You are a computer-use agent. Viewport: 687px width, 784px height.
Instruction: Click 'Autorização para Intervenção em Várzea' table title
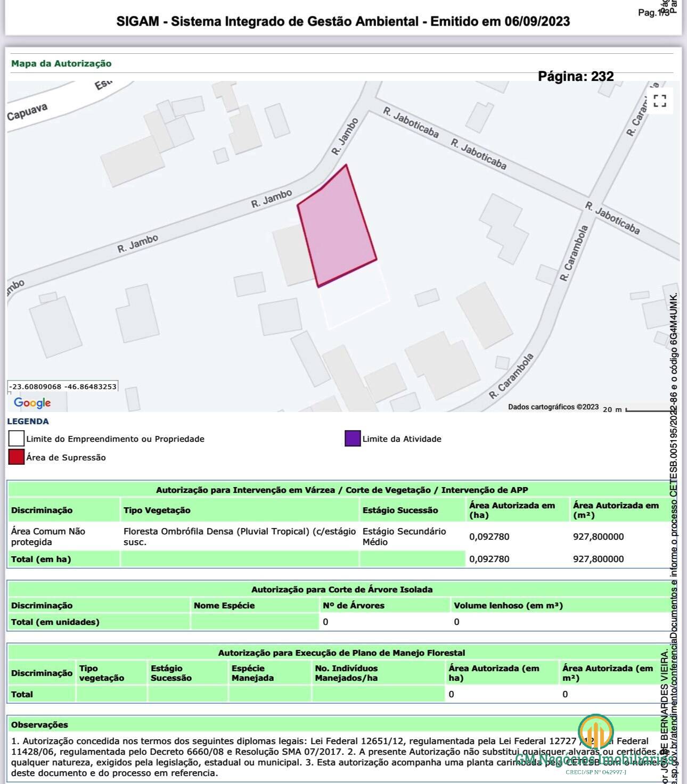click(342, 490)
